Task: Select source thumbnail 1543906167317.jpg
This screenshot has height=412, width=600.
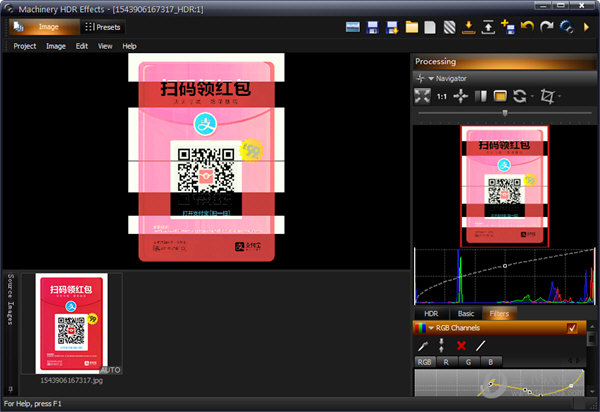Action: coord(72,324)
